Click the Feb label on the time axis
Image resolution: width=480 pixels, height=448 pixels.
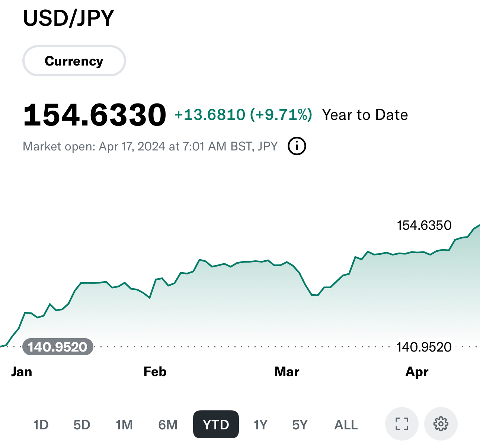point(155,372)
